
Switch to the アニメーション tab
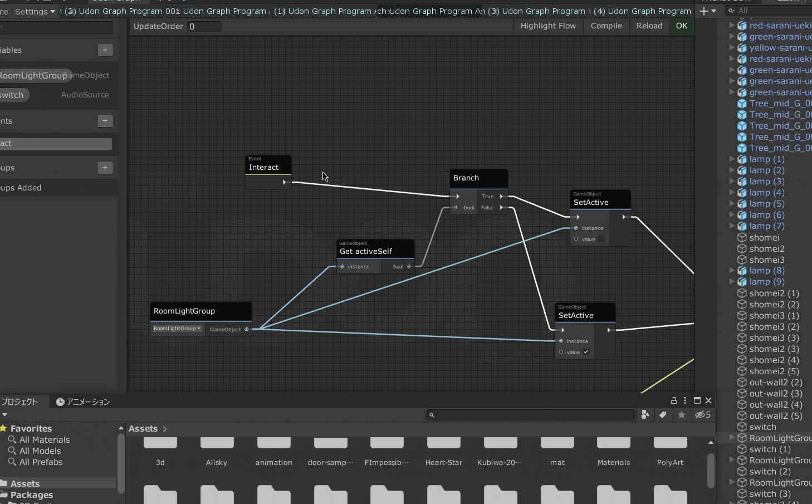pyautogui.click(x=83, y=402)
